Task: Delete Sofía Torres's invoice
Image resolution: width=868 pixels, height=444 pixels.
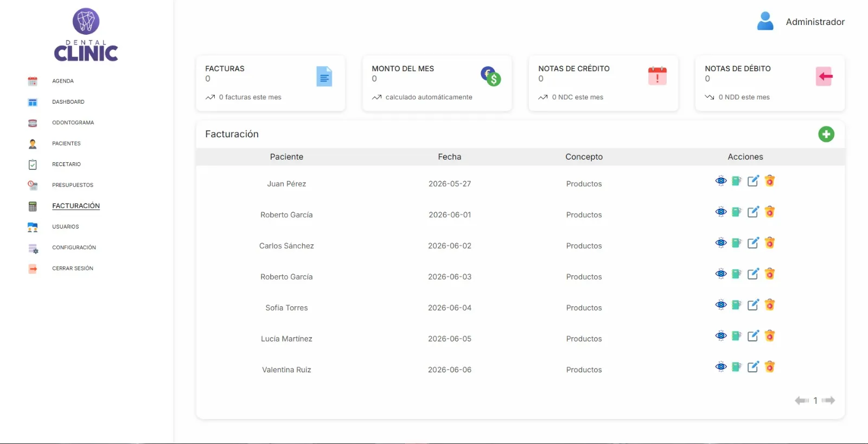Action: point(769,305)
